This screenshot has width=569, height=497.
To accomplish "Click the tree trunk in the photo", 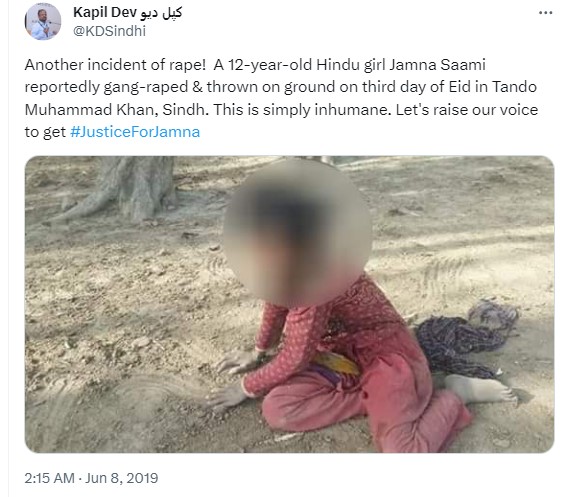I will click(142, 187).
